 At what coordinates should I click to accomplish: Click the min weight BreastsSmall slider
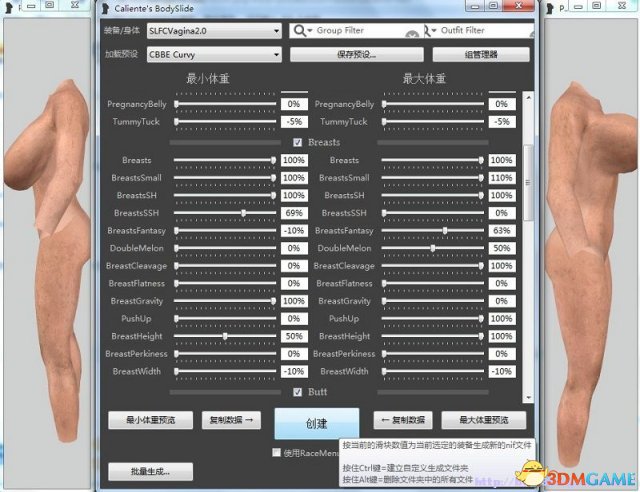pos(225,178)
